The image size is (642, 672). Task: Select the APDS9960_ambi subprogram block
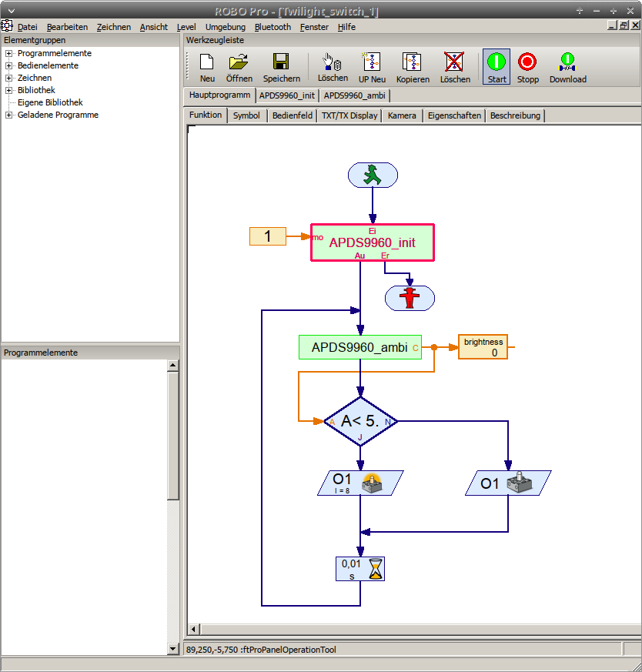click(360, 347)
